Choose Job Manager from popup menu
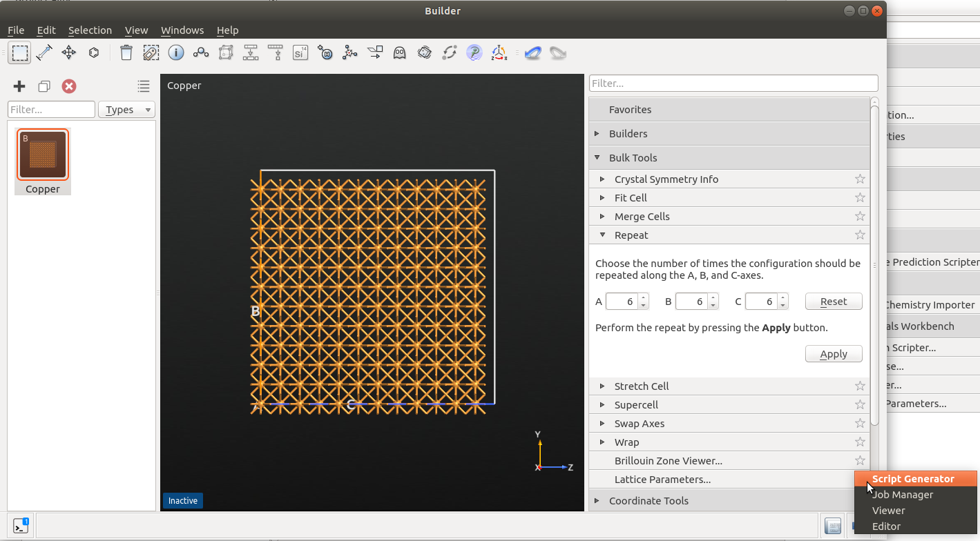The image size is (980, 541). [916, 495]
